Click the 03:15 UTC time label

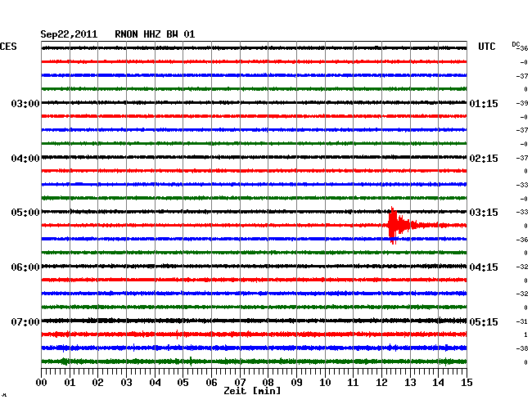pyautogui.click(x=484, y=213)
